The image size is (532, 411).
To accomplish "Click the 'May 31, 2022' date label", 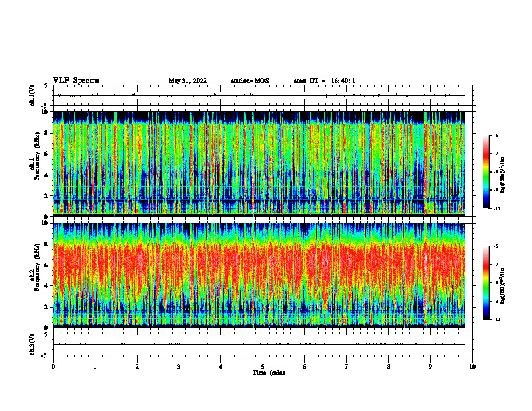I will 187,81.
